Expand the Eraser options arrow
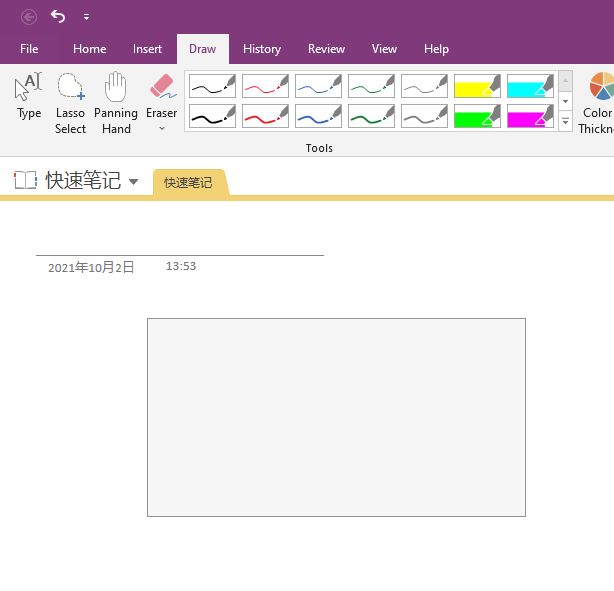This screenshot has height=591, width=614. 162,128
